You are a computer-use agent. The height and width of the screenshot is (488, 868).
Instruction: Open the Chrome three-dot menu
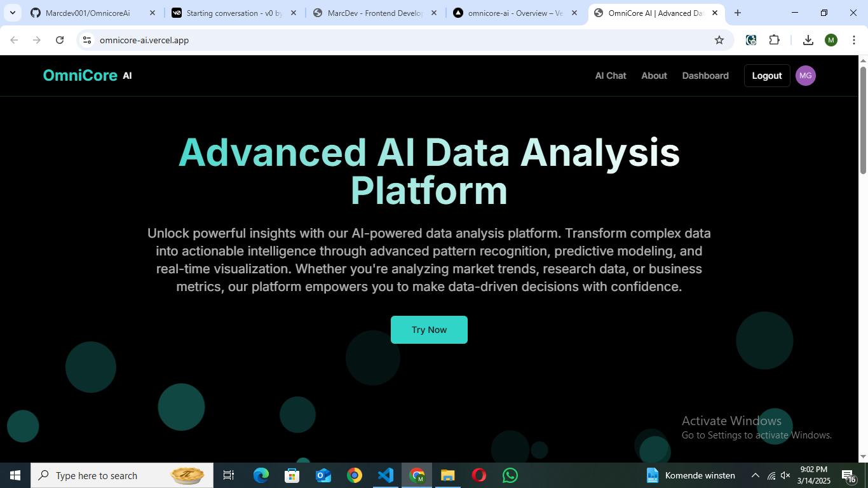point(855,39)
